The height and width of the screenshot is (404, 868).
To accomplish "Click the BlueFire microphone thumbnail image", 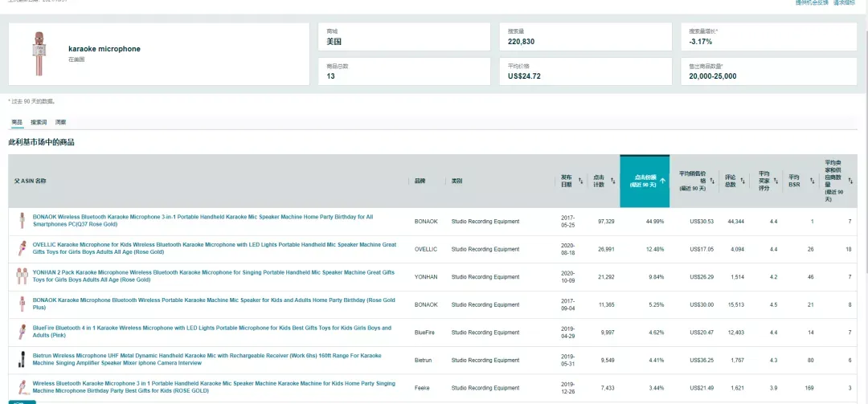I will pos(23,332).
